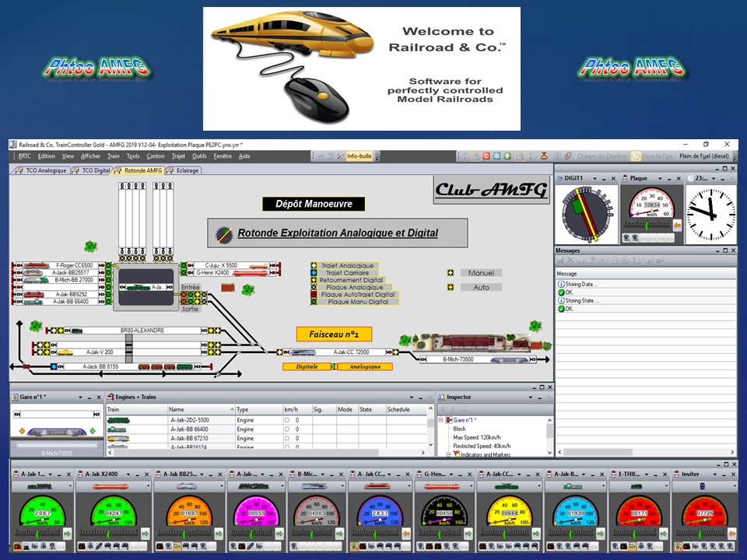
Task: Click the Digitale button
Action: point(307,366)
